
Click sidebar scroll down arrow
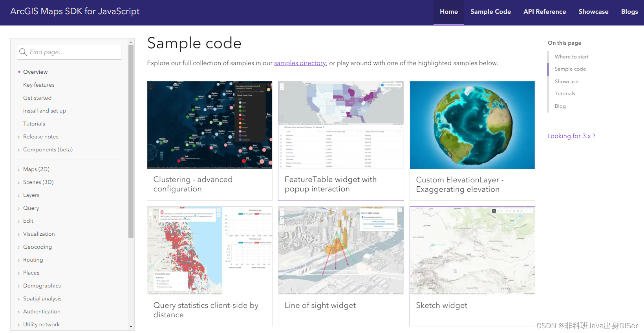[x=131, y=327]
